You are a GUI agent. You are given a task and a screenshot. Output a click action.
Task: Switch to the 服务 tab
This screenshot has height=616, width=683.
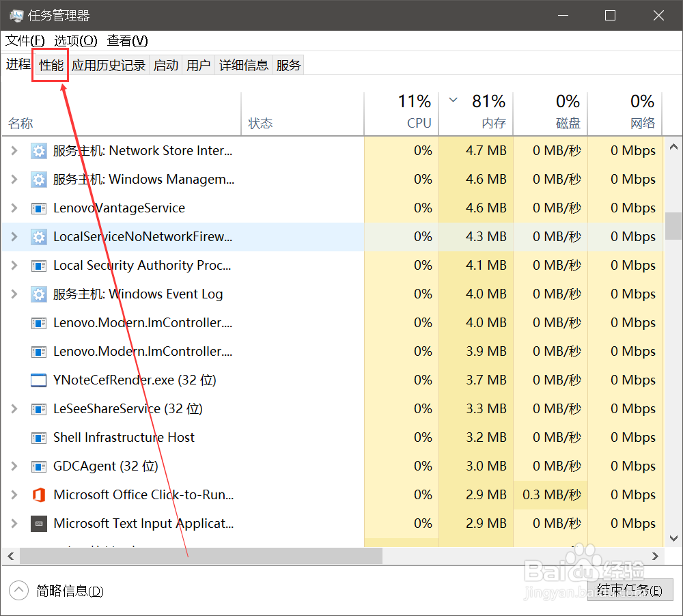288,66
